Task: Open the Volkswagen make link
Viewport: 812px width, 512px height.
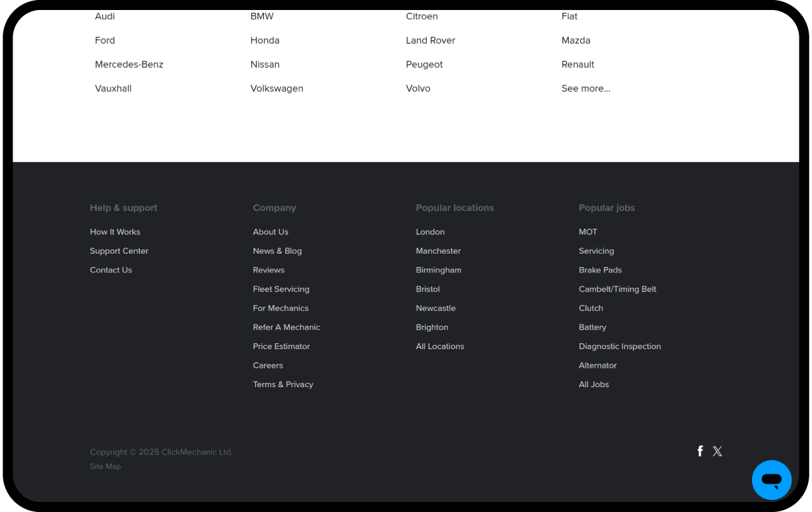Action: click(277, 88)
